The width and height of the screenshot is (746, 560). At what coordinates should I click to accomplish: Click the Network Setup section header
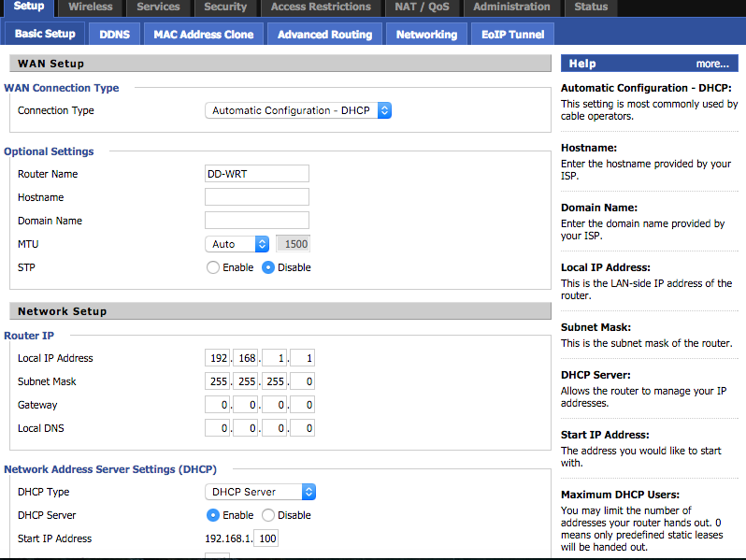280,311
